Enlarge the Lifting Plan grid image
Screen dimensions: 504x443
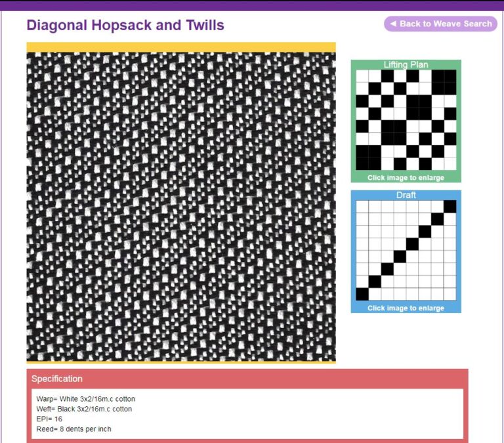tap(406, 120)
